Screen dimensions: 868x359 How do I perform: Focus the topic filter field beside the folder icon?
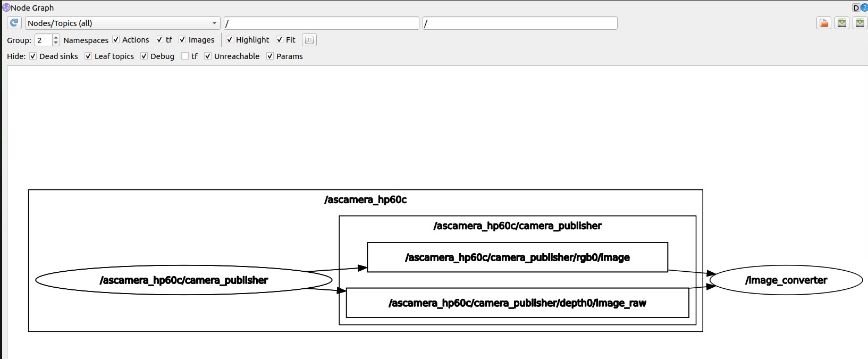click(520, 23)
